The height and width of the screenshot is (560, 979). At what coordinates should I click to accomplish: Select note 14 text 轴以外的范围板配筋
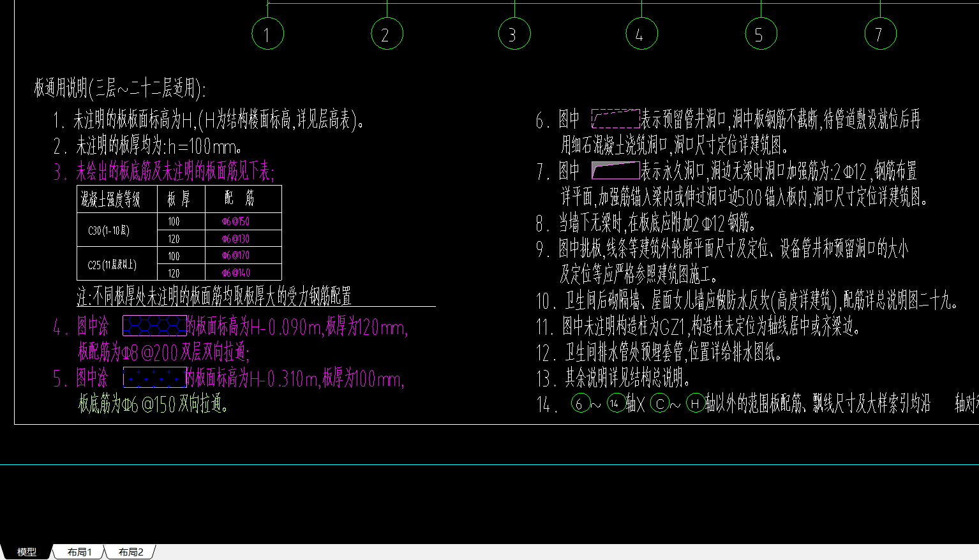[818, 404]
